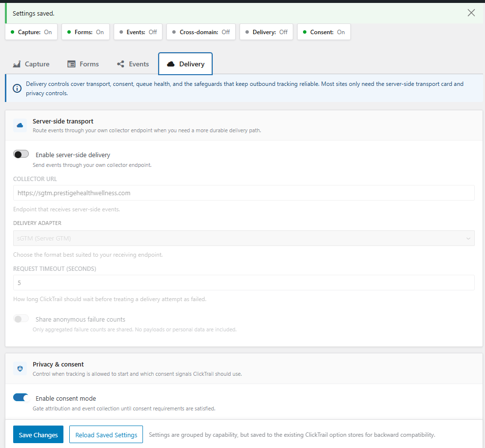Click the Save Changes button
The image size is (485, 448).
coord(38,434)
